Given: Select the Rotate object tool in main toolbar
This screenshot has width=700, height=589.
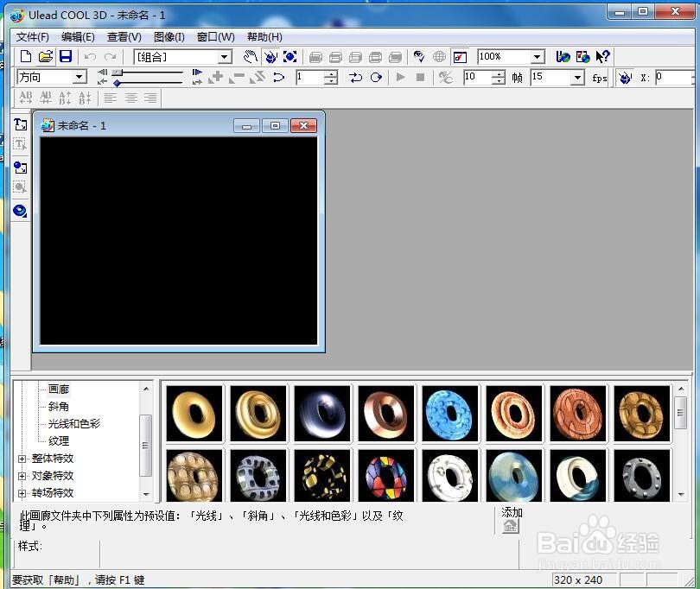Looking at the screenshot, I should (270, 57).
